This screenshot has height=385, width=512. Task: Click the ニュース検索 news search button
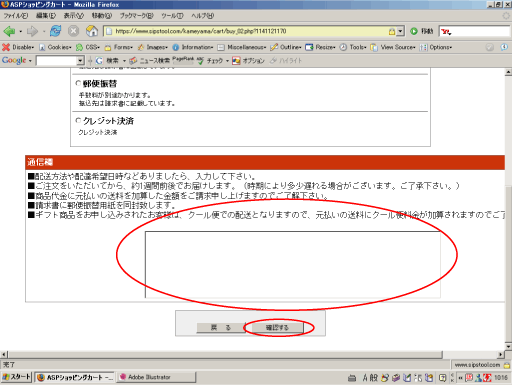point(150,61)
